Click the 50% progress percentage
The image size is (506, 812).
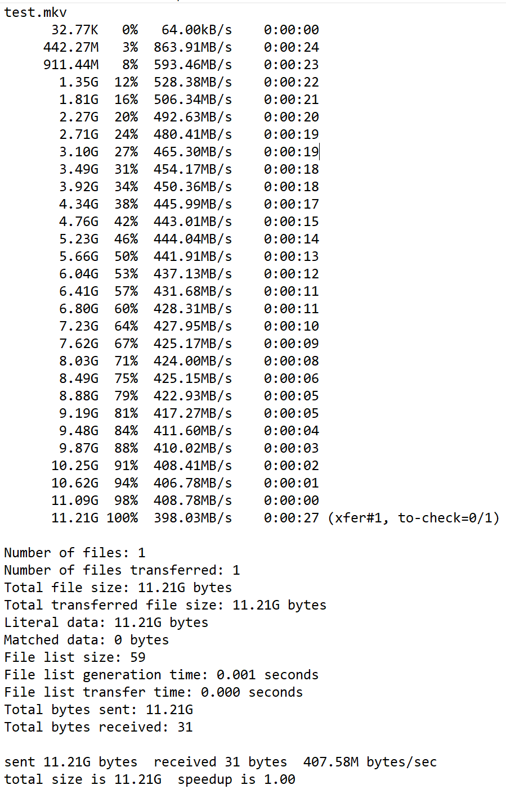(x=126, y=256)
